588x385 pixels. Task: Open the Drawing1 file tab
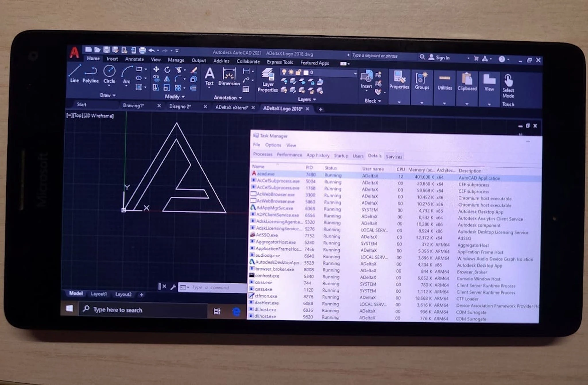134,105
